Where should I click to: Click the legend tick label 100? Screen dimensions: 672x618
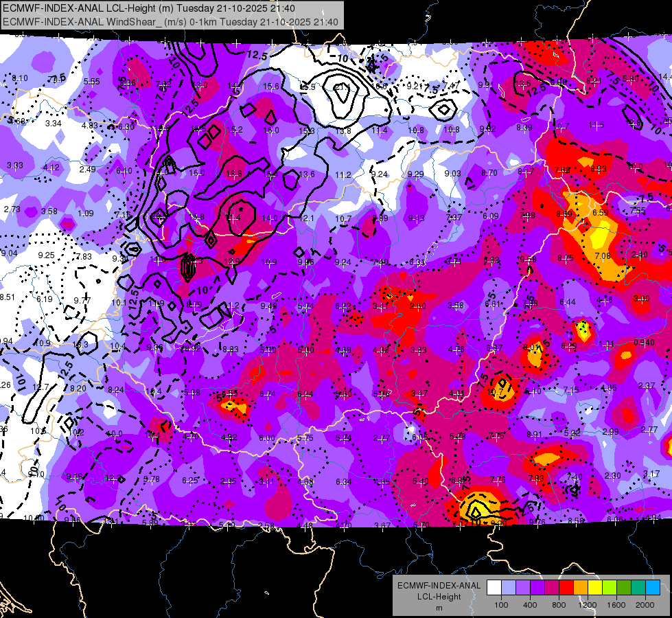pos(501,605)
